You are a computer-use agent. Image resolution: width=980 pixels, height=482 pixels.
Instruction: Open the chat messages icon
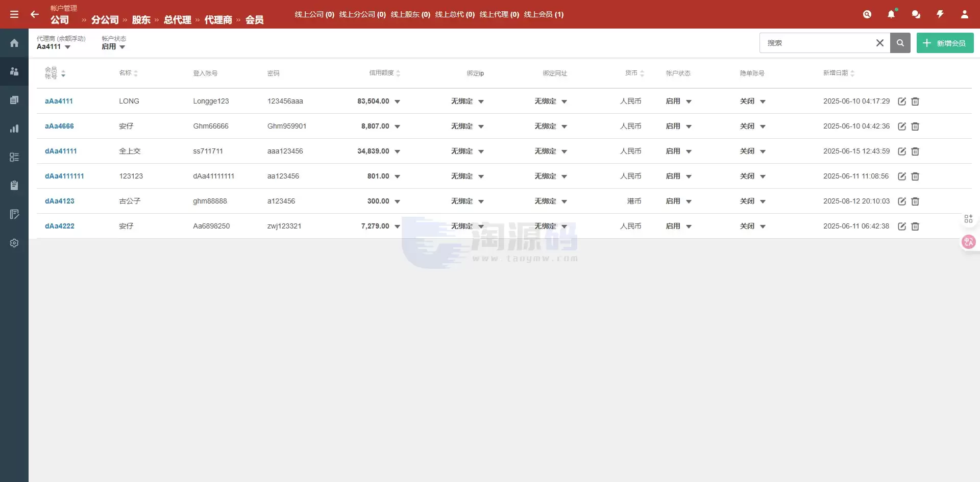click(x=916, y=14)
